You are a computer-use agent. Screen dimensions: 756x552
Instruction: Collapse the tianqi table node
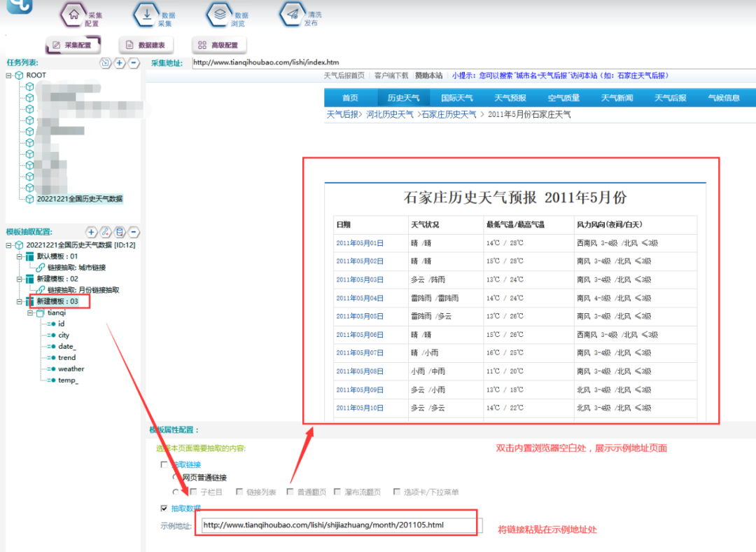pos(30,313)
